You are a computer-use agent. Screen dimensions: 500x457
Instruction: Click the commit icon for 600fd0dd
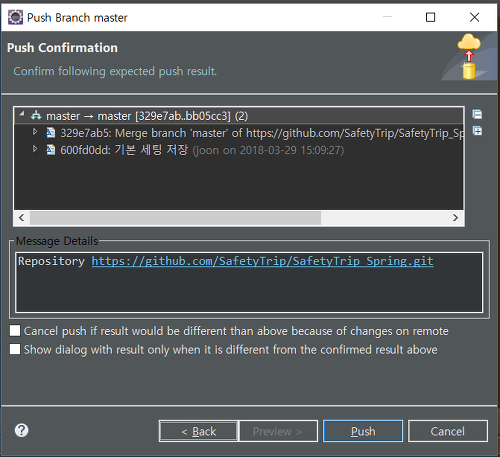[x=50, y=150]
